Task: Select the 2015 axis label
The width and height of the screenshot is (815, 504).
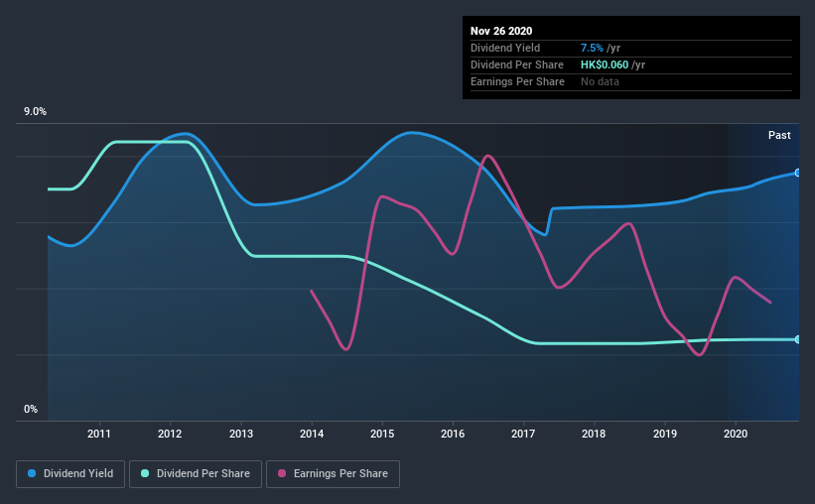Action: 382,434
